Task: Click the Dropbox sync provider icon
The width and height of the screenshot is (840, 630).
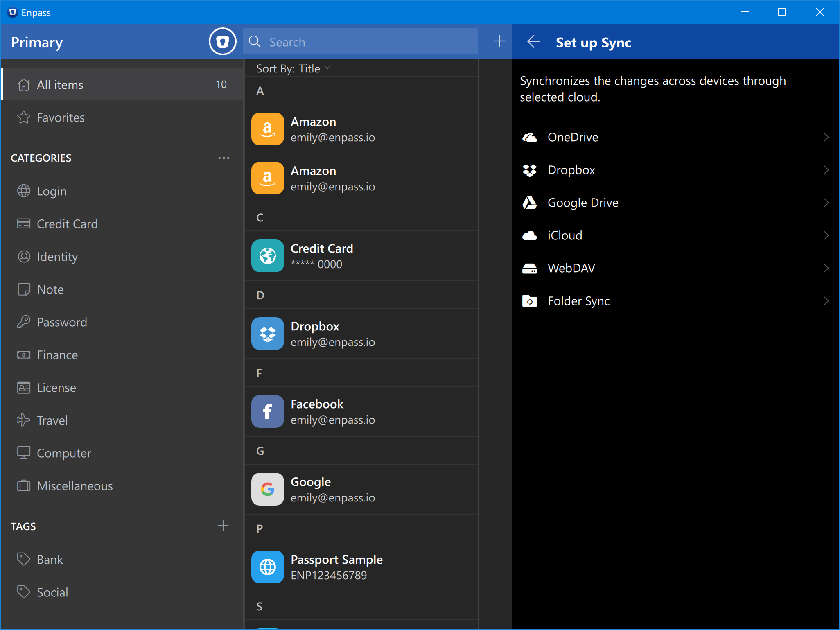Action: click(530, 170)
